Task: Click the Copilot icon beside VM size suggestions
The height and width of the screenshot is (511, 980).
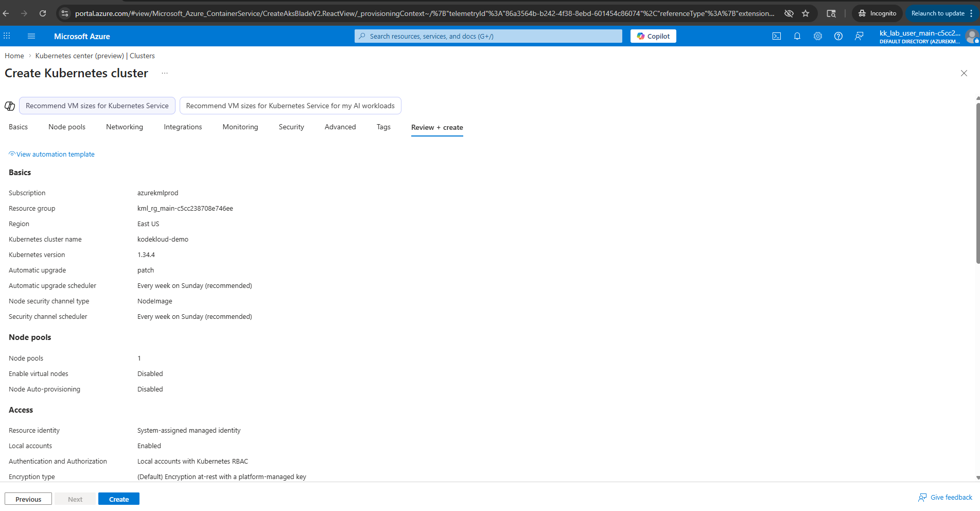Action: (10, 106)
